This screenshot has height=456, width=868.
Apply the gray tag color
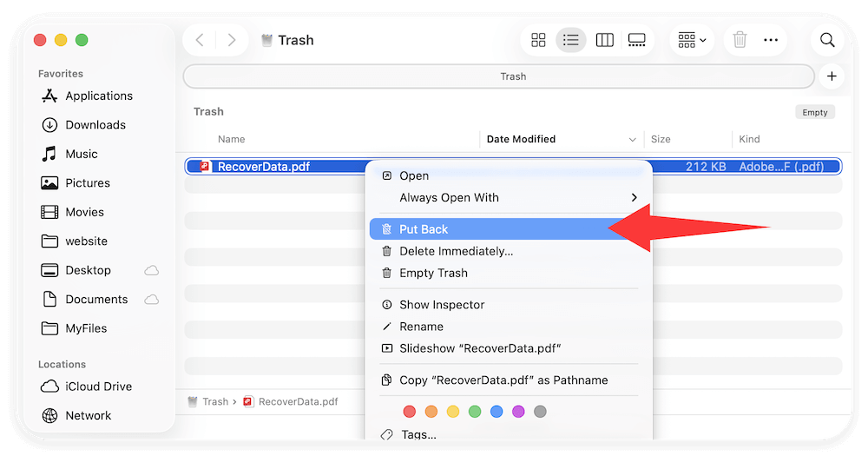click(540, 412)
